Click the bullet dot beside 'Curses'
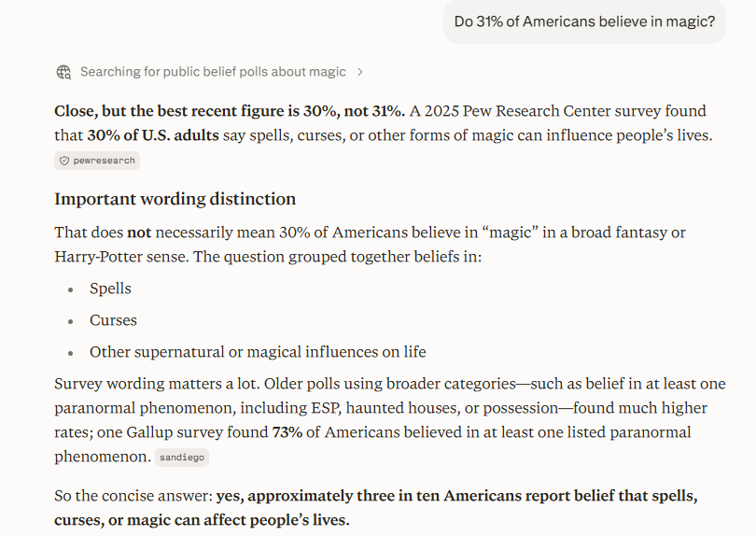This screenshot has width=756, height=536. [x=71, y=322]
